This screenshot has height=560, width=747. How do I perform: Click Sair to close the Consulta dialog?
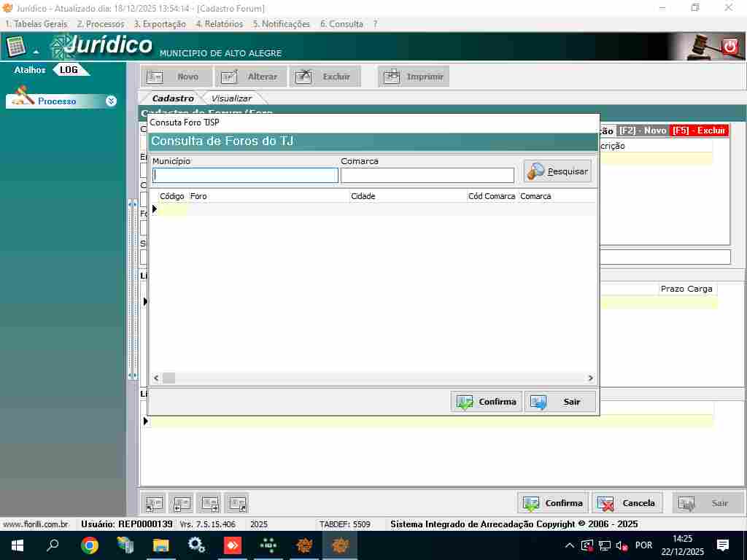[560, 402]
